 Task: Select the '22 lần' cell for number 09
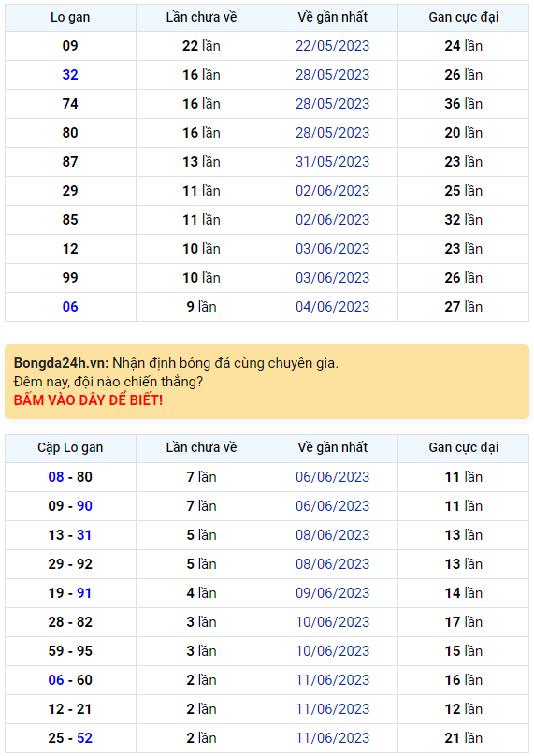pos(201,46)
